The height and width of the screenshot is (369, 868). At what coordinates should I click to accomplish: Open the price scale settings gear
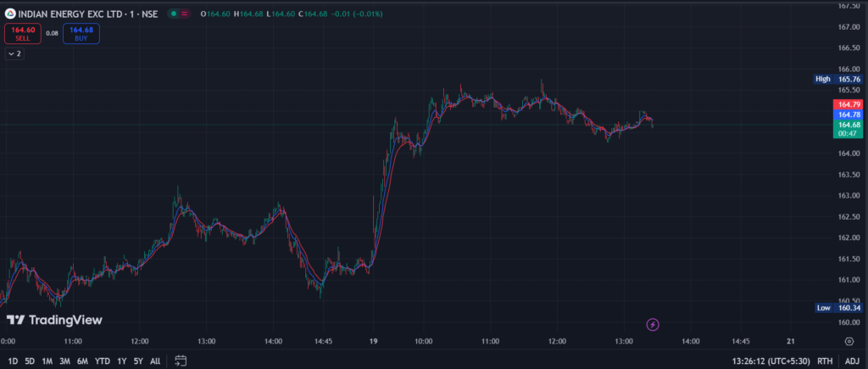[x=849, y=341]
